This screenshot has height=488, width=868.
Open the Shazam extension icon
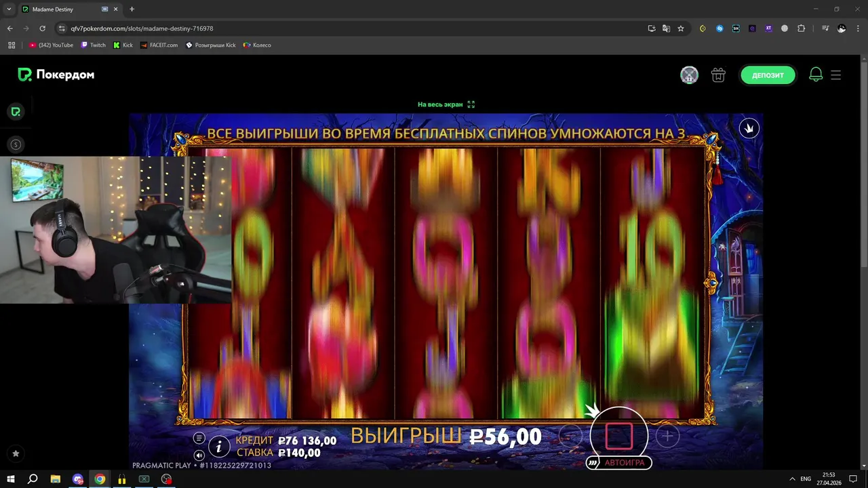click(x=719, y=28)
